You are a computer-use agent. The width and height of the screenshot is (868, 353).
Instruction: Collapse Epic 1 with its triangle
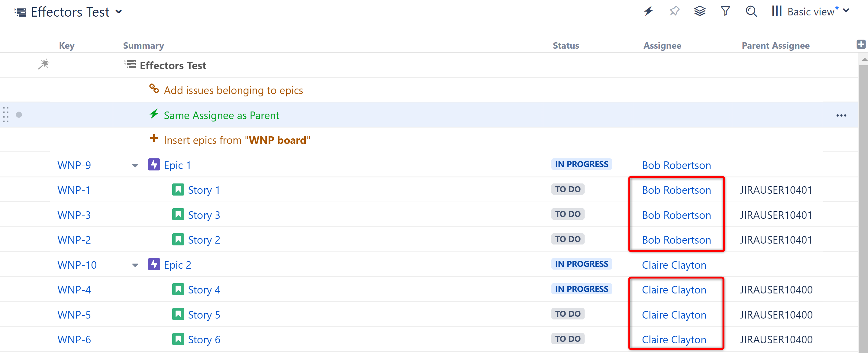[135, 165]
